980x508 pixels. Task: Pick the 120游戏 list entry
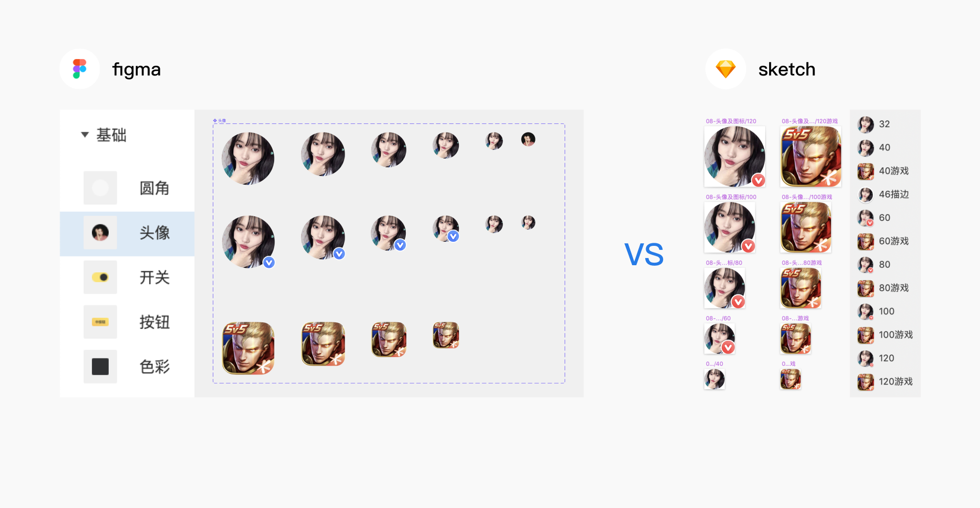[x=885, y=382]
